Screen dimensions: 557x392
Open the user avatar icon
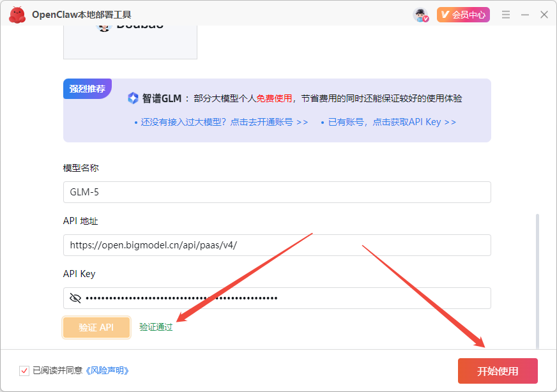(419, 14)
